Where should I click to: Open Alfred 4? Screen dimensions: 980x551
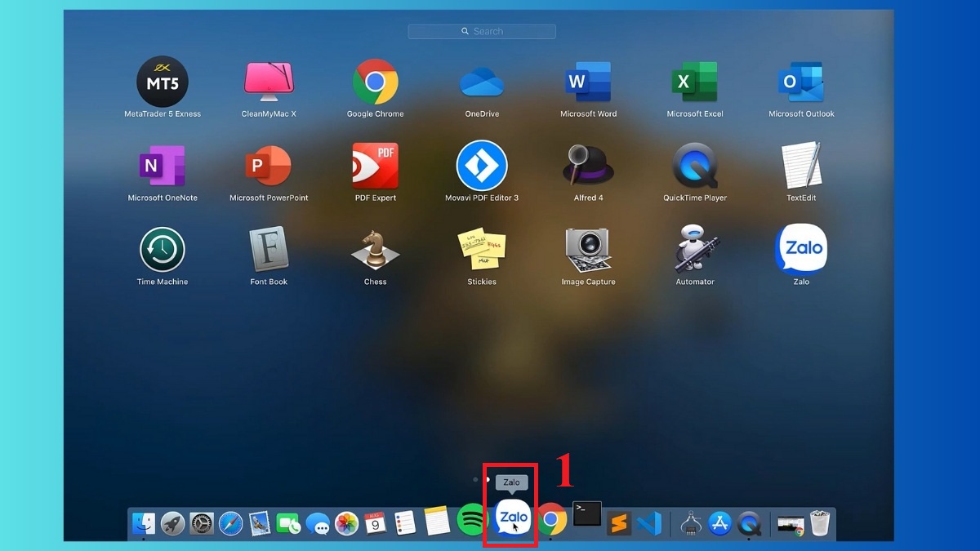pos(588,166)
